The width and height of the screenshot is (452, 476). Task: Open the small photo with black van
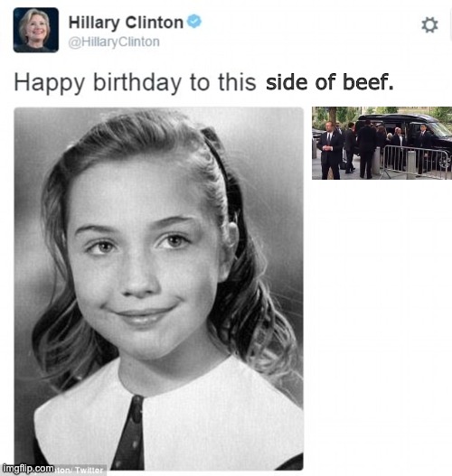pos(381,143)
